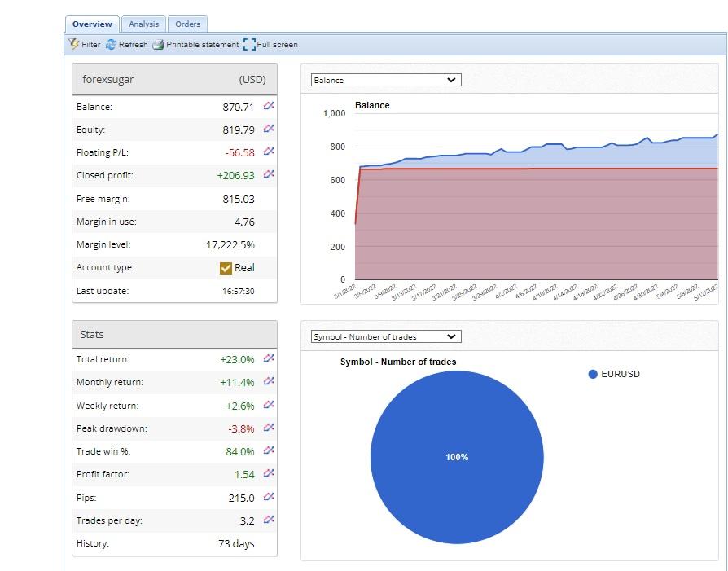This screenshot has height=571, width=728.
Task: Click chart icon next to Equity value
Action: [269, 129]
